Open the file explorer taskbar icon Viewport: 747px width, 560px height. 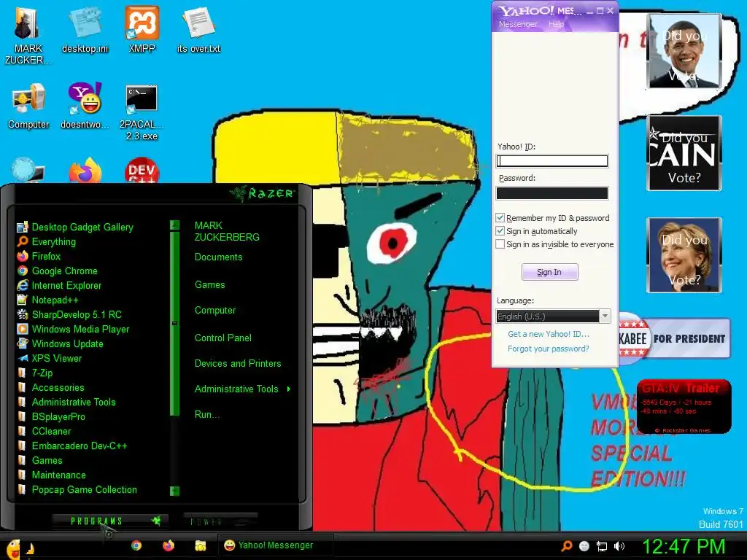[200, 545]
